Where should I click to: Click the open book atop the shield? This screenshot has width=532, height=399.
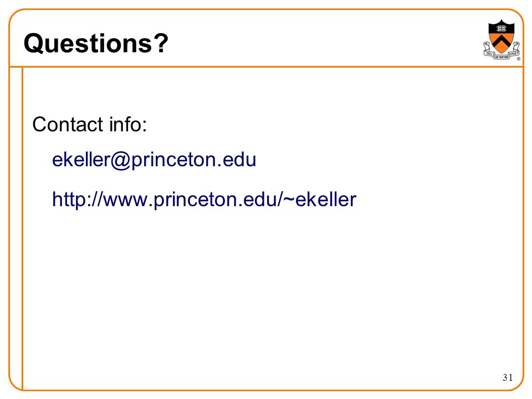tap(502, 28)
